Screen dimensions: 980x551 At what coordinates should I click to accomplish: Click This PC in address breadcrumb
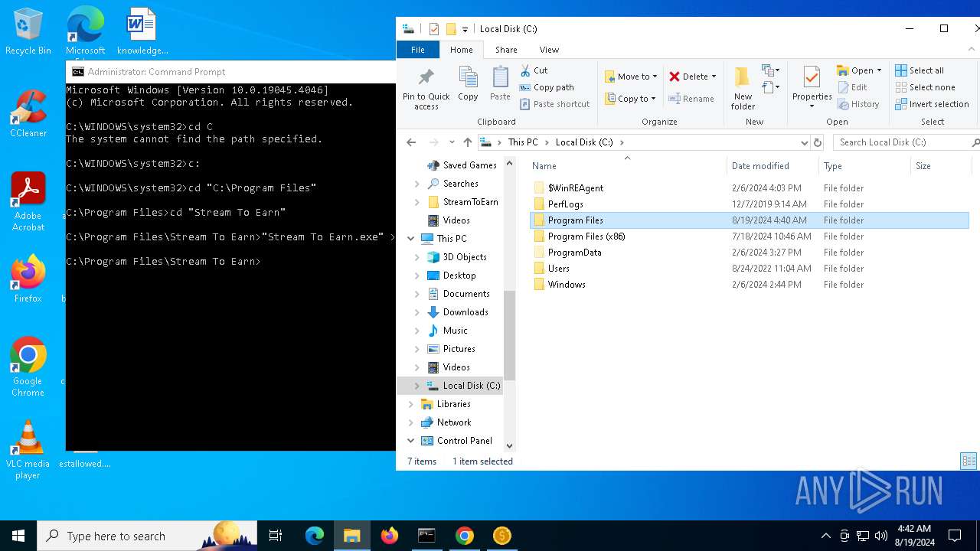[523, 142]
